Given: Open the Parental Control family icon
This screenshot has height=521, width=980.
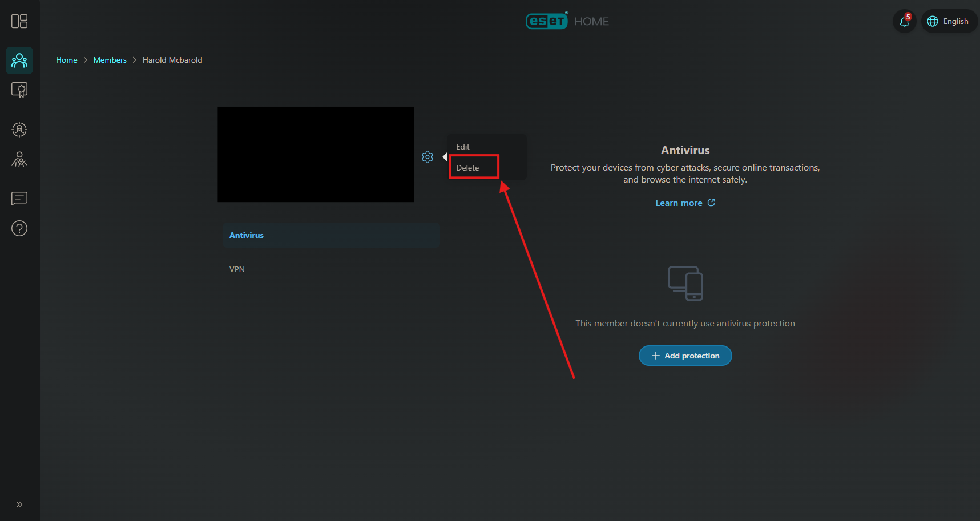Looking at the screenshot, I should click(x=19, y=159).
